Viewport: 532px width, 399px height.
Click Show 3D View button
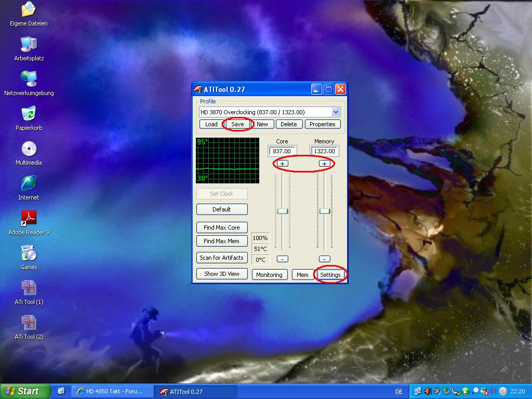(222, 274)
